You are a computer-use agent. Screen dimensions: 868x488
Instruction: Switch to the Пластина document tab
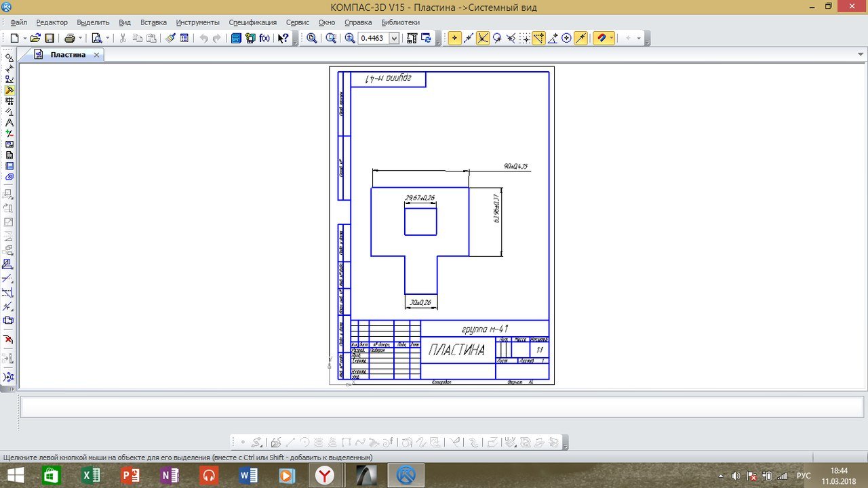click(x=68, y=55)
